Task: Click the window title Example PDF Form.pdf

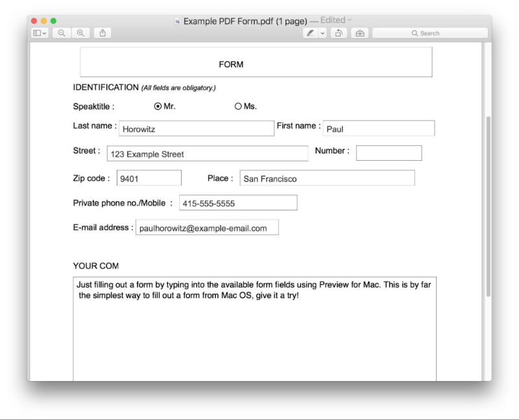Action: (245, 21)
